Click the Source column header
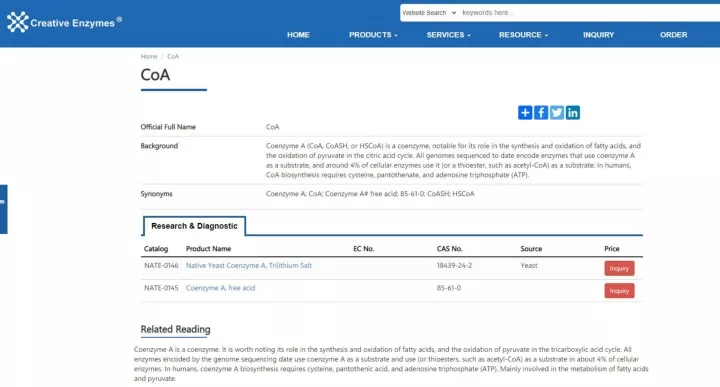The height and width of the screenshot is (387, 720). [x=531, y=249]
